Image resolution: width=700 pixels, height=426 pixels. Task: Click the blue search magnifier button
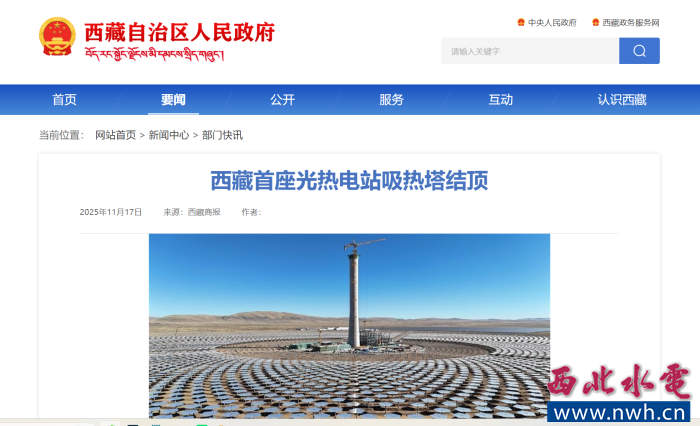[x=639, y=51]
